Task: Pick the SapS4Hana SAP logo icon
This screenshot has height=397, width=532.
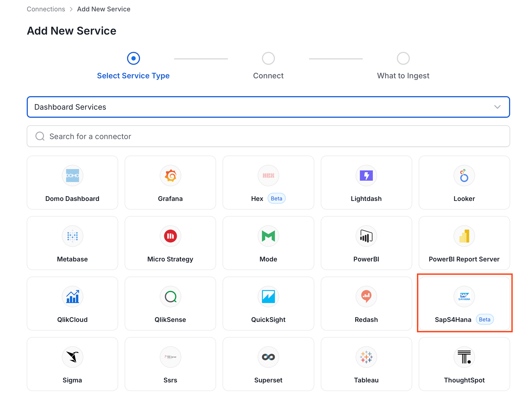Action: pos(464,297)
